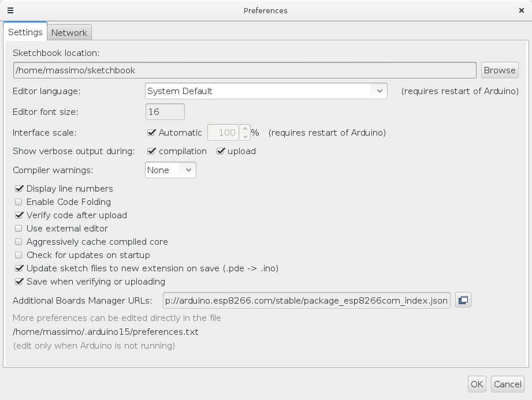The height and width of the screenshot is (400, 532).
Task: Toggle Display line numbers checkbox
Action: pos(19,189)
